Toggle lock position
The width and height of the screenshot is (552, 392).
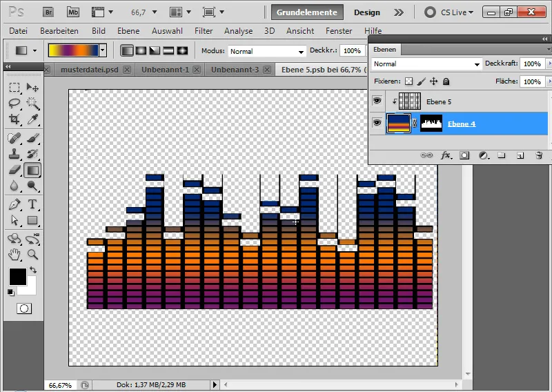tap(434, 81)
